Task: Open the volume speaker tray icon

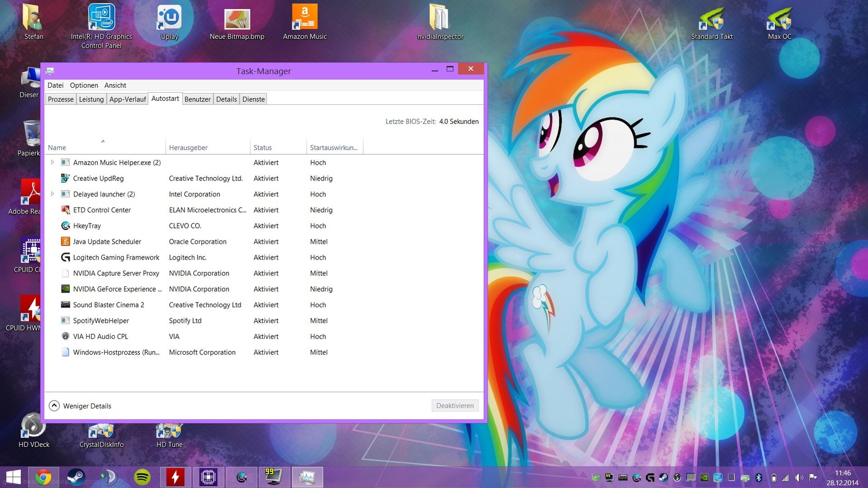Action: click(x=799, y=478)
